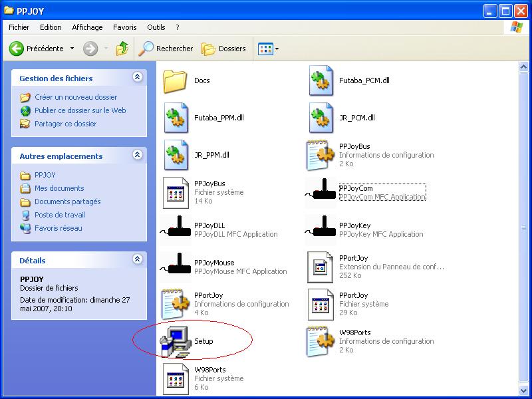Click Publier ce dossier sur le Web
Viewport: 532px width, 399px height.
80,110
